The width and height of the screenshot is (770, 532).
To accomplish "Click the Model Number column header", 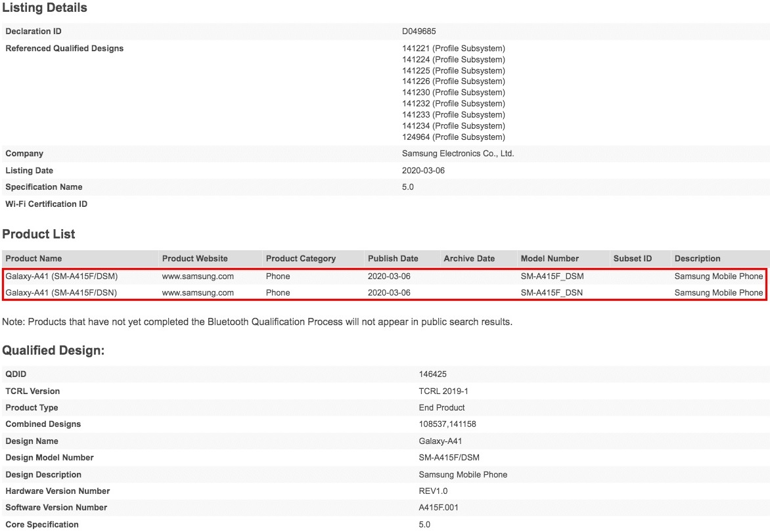I will 549,259.
